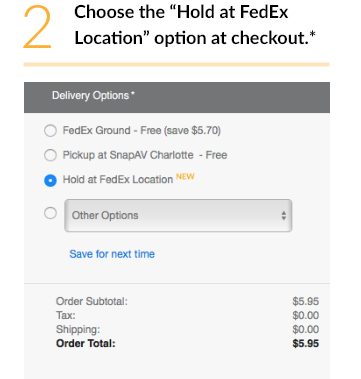Click the large orange step number 2
This screenshot has width=361, height=379.
click(x=37, y=28)
